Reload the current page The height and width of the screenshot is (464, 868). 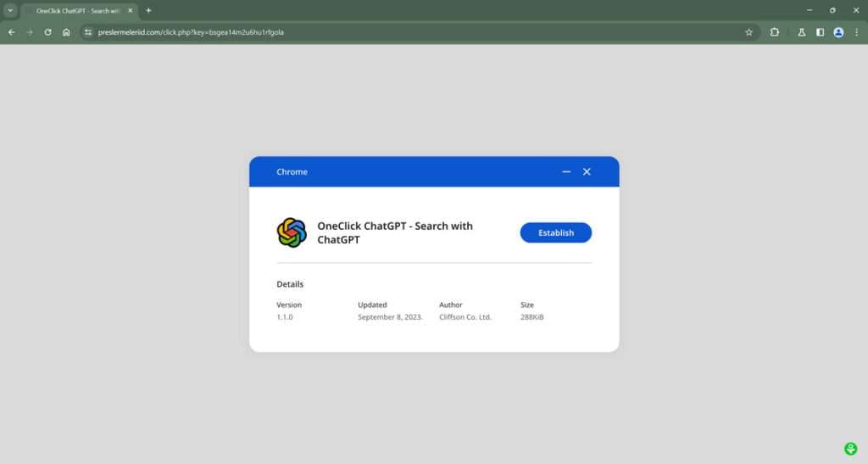tap(48, 32)
